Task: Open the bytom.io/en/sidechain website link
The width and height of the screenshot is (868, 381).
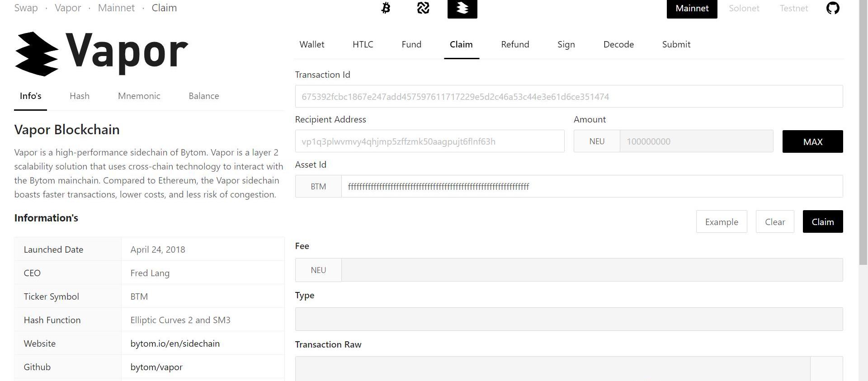Action: pyautogui.click(x=175, y=343)
